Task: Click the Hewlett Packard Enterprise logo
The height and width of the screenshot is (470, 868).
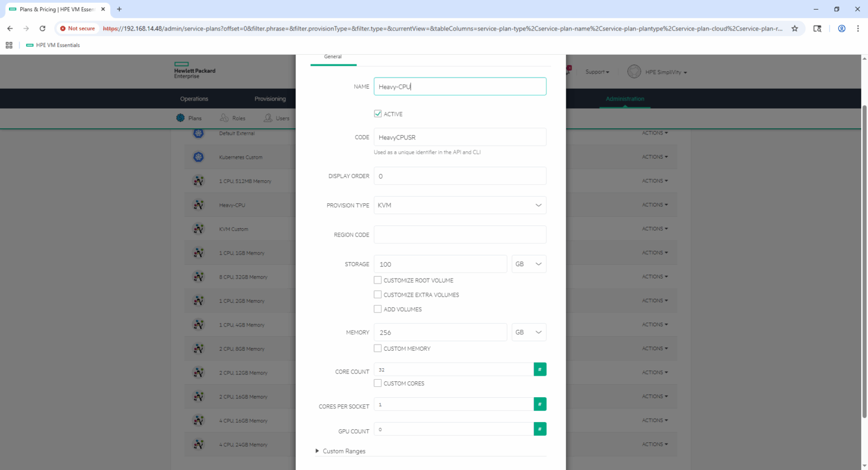Action: click(194, 71)
